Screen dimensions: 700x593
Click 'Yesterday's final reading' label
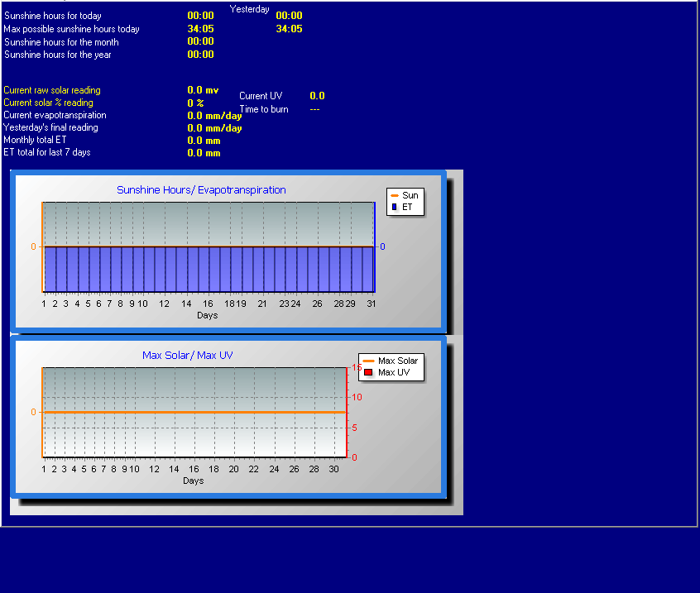tap(50, 127)
